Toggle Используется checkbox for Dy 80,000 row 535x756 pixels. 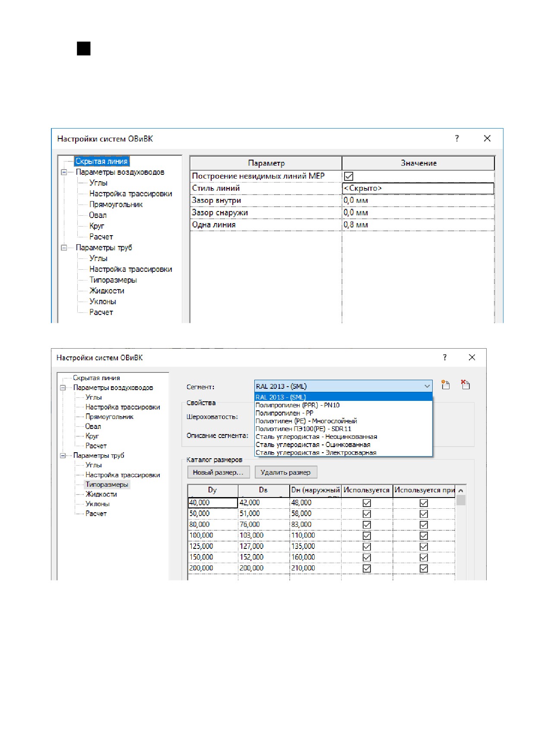coord(367,524)
